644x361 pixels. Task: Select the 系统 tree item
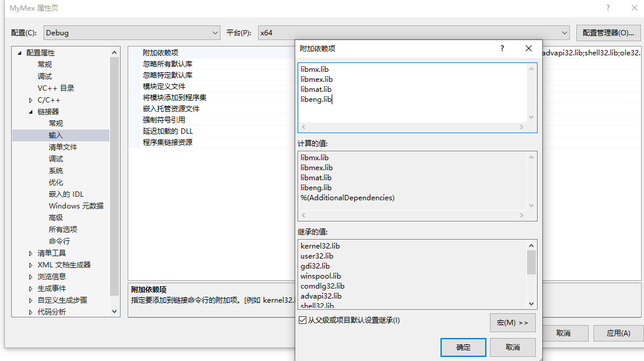56,170
